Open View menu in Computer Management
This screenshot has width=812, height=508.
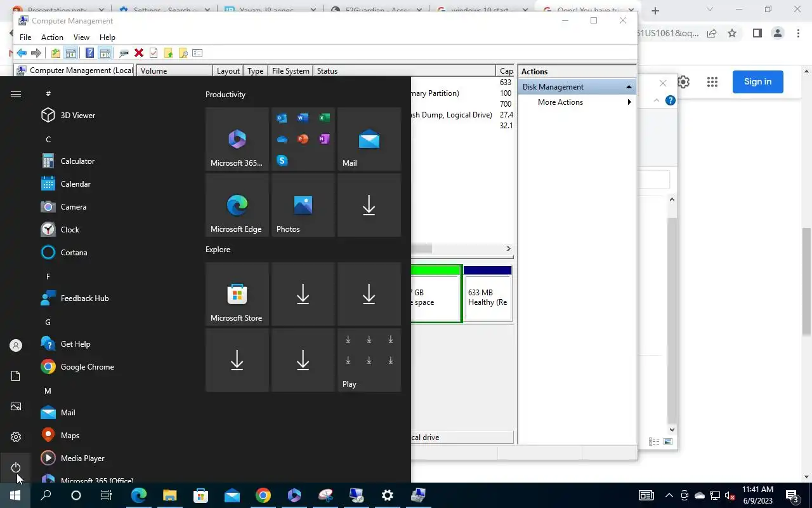tap(81, 37)
